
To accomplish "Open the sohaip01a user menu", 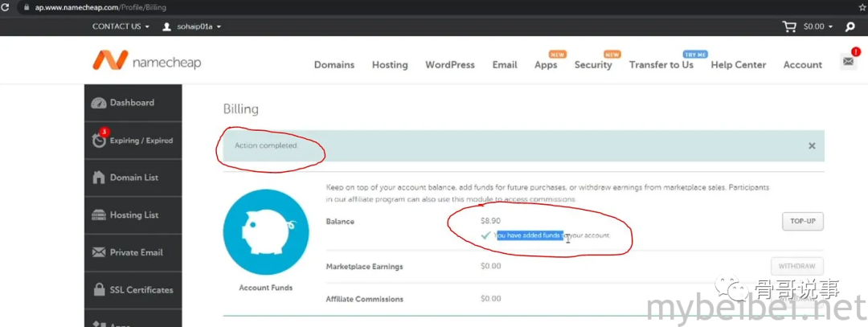I will [x=199, y=27].
